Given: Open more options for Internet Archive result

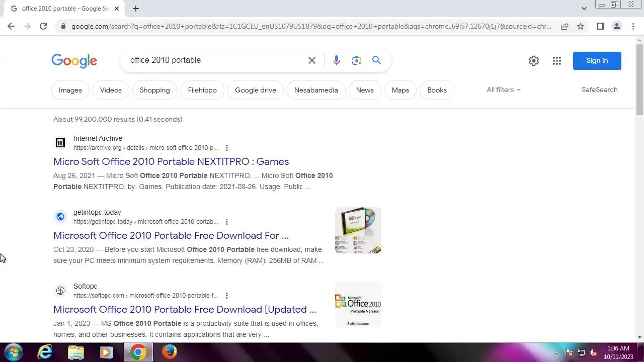Looking at the screenshot, I should tap(227, 148).
